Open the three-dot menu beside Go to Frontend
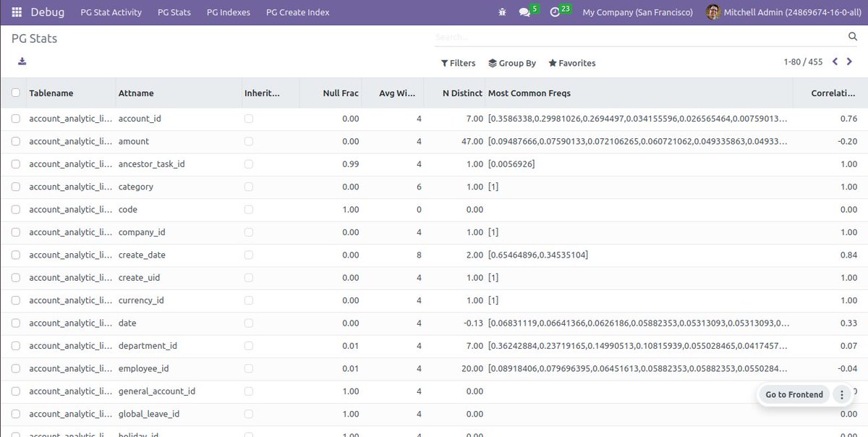Image resolution: width=868 pixels, height=437 pixels. click(x=841, y=394)
